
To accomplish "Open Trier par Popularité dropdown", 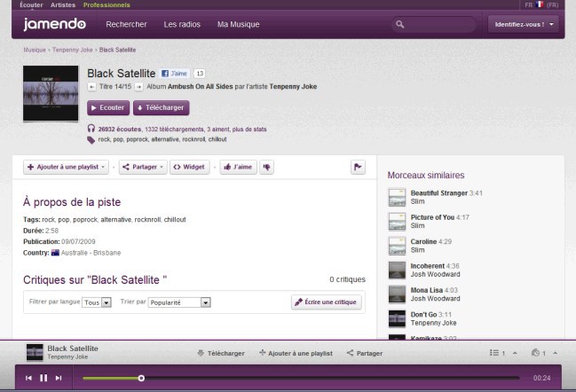I will [179, 302].
